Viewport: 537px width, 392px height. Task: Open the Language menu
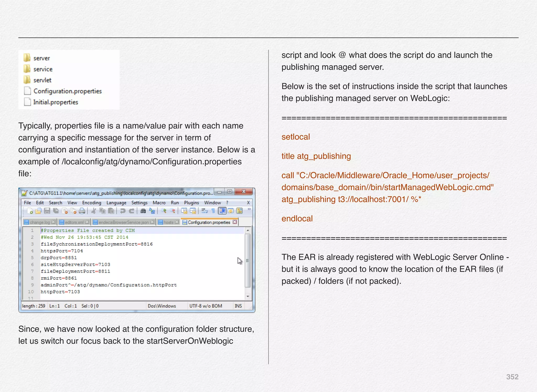[x=116, y=203]
